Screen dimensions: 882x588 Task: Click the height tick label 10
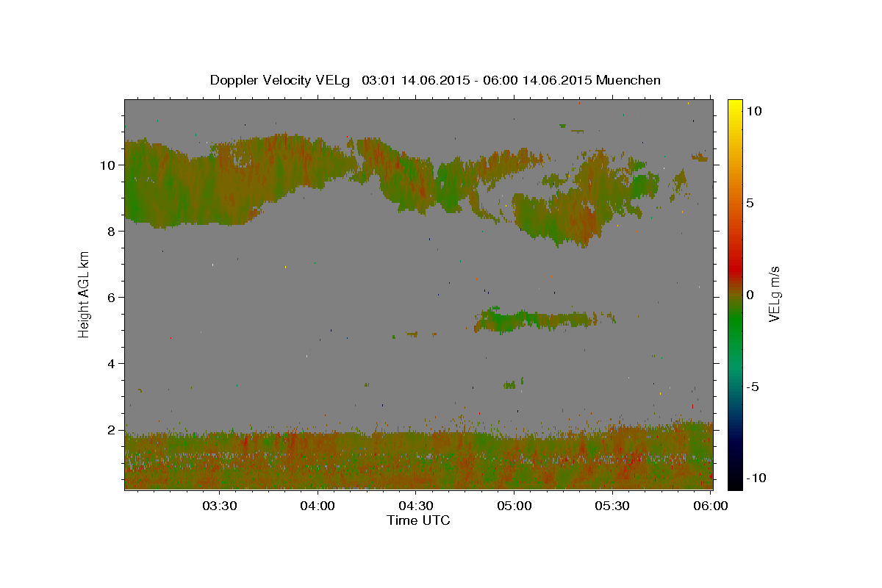tap(108, 165)
